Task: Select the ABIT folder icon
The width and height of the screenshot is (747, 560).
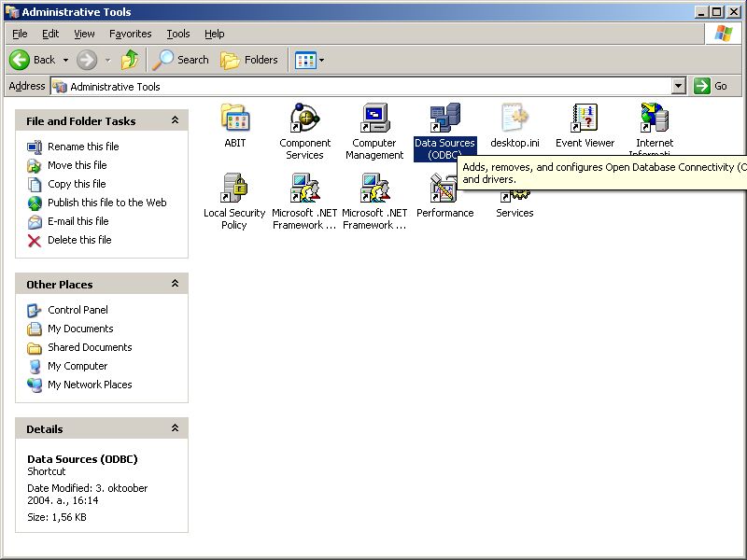Action: (235, 118)
